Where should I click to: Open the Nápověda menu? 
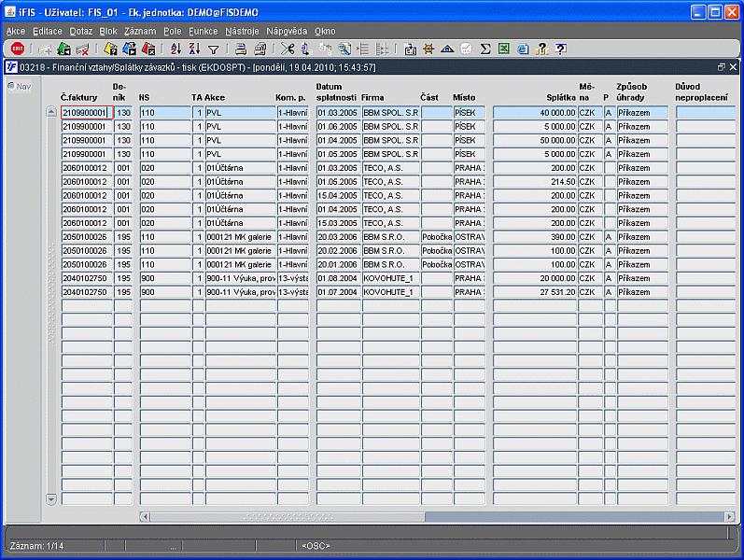(x=287, y=31)
